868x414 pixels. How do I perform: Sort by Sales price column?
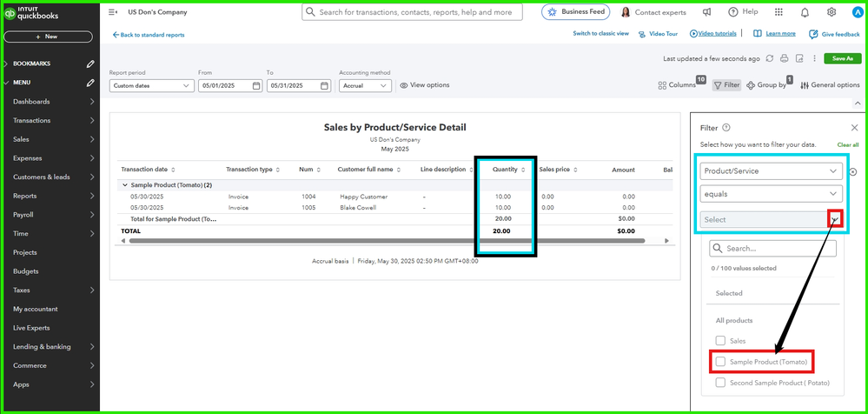coord(576,170)
